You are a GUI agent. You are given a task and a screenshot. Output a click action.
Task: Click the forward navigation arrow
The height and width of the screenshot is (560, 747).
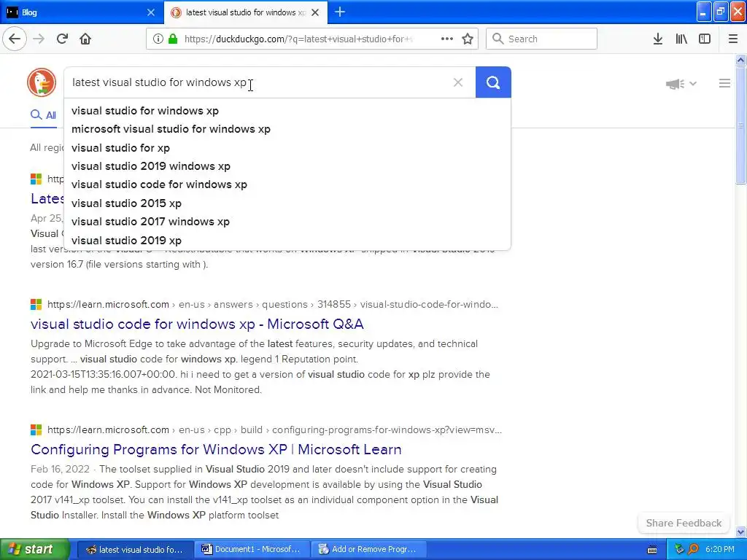pos(39,39)
